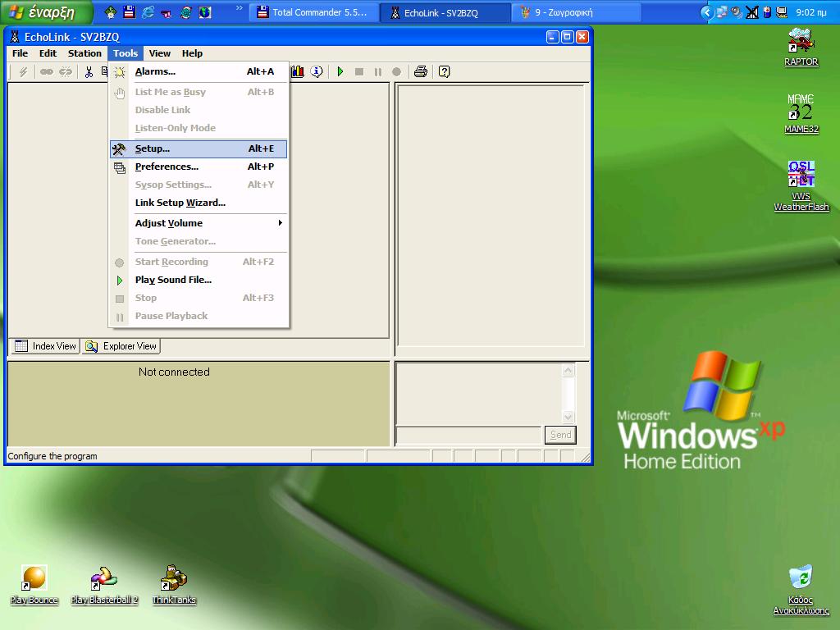Click the chat message input field
The height and width of the screenshot is (630, 840).
tap(468, 435)
